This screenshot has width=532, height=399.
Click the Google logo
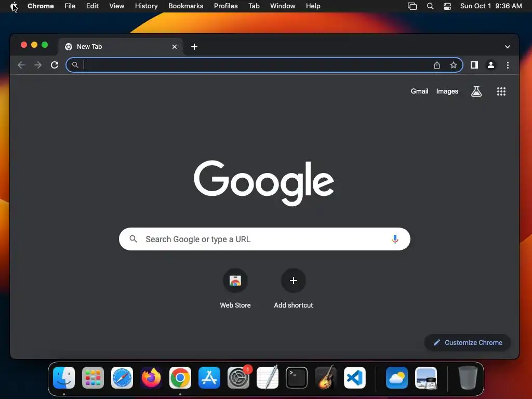click(x=264, y=183)
